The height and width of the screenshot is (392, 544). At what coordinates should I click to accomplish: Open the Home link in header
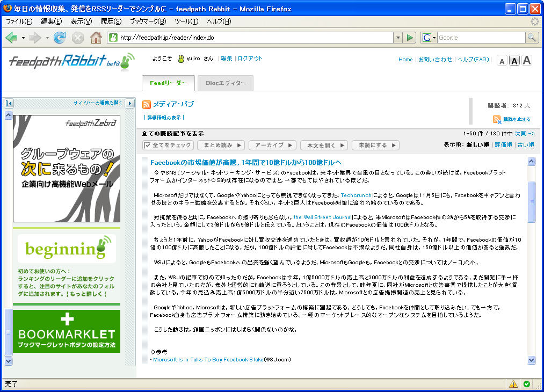405,59
